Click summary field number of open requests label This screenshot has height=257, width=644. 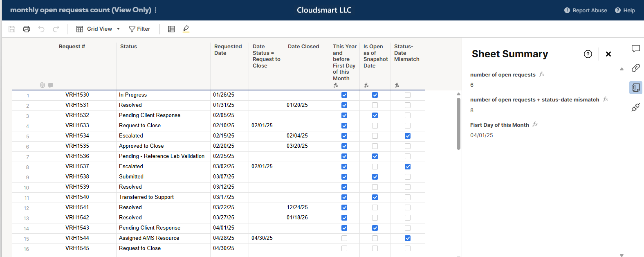pyautogui.click(x=503, y=75)
